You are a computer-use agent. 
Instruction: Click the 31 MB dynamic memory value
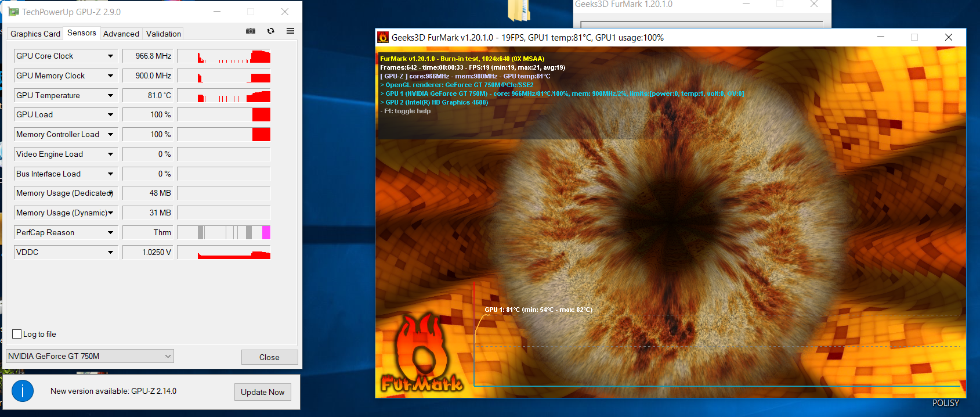[149, 213]
